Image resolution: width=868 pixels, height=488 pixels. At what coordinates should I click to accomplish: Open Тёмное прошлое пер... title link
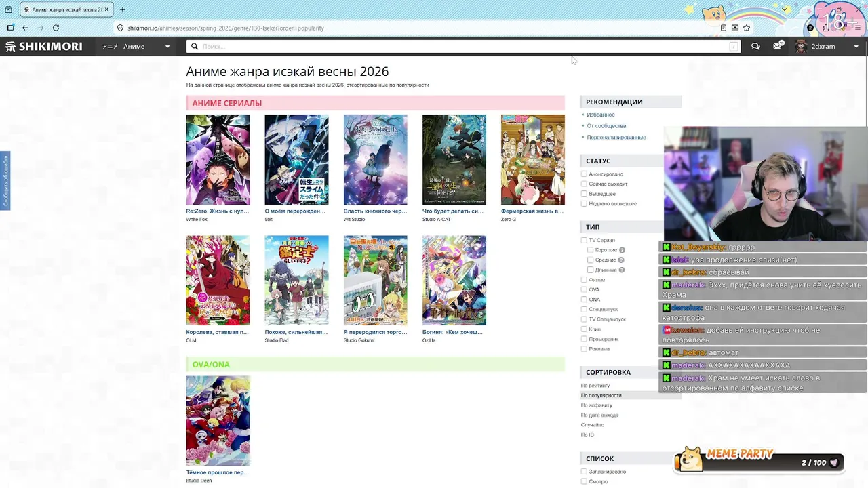tap(218, 472)
